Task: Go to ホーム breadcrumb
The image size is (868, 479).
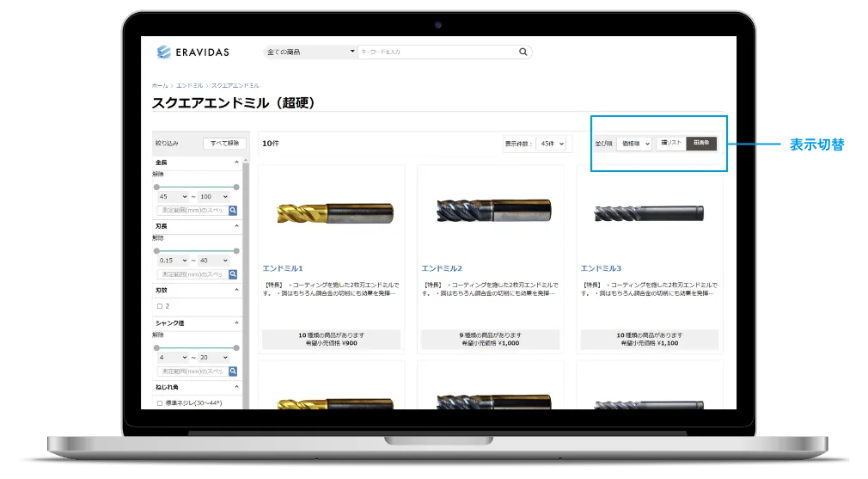Action: tap(160, 86)
